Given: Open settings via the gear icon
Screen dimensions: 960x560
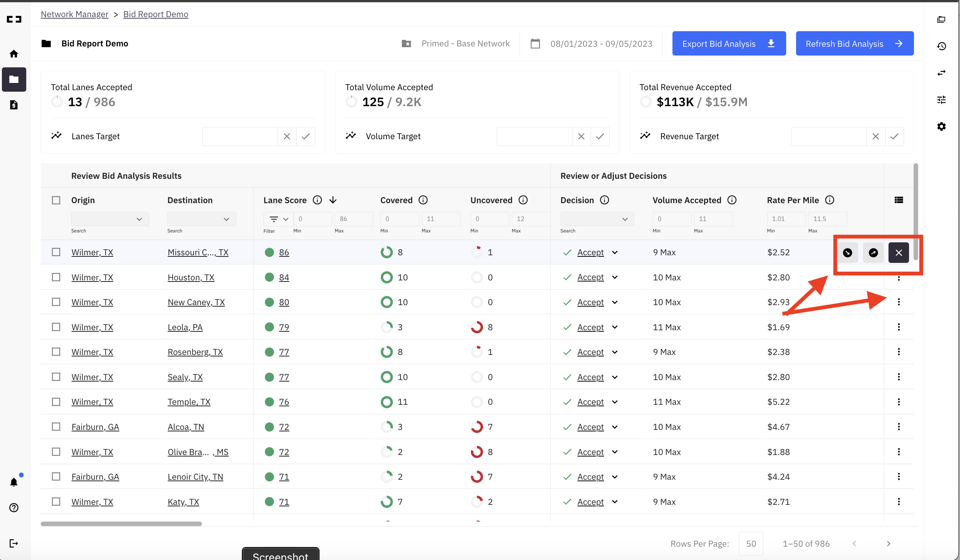Looking at the screenshot, I should click(x=942, y=126).
